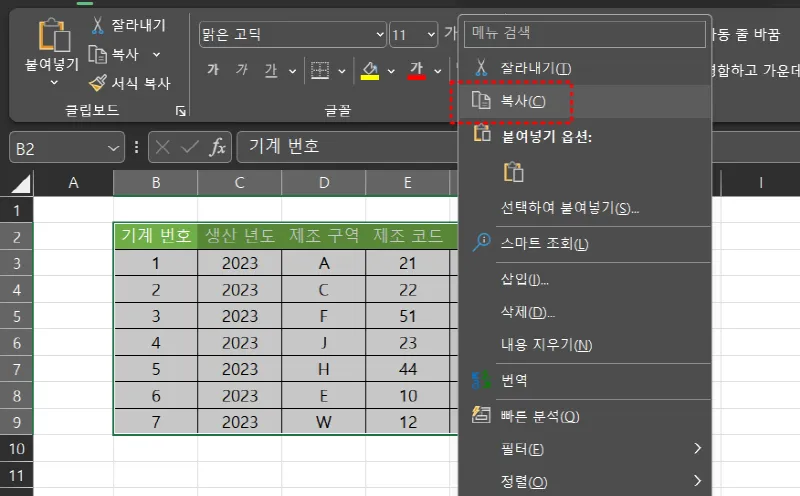
Task: Click the font color dropdown's 가 letter icon
Action: click(416, 67)
